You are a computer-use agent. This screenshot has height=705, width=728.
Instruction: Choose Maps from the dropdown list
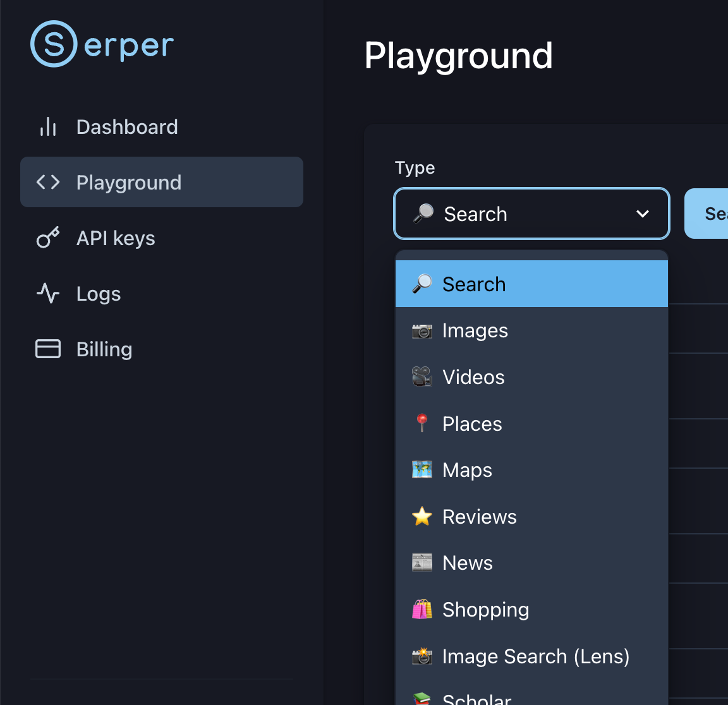pos(531,470)
